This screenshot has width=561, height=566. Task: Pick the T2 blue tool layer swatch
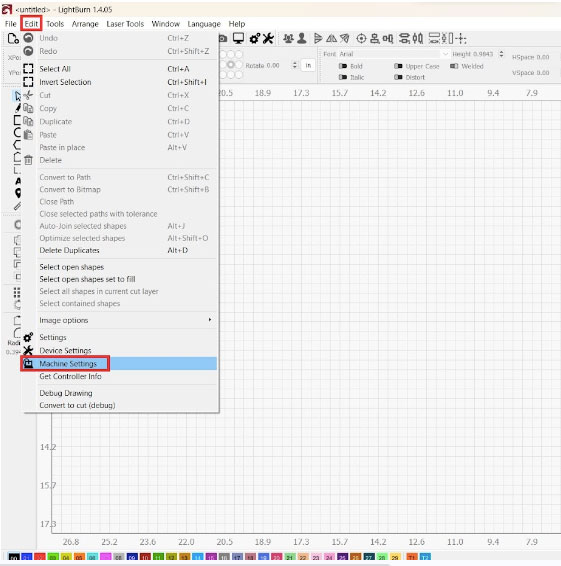coord(425,557)
